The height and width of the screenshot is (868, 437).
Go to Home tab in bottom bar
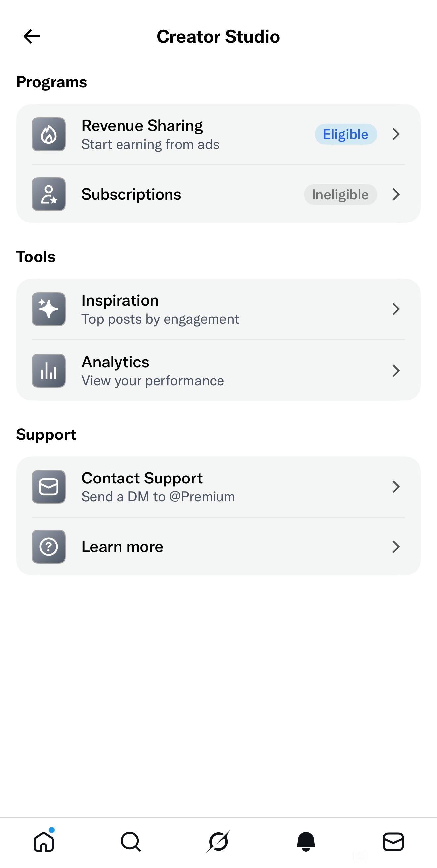pyautogui.click(x=44, y=842)
